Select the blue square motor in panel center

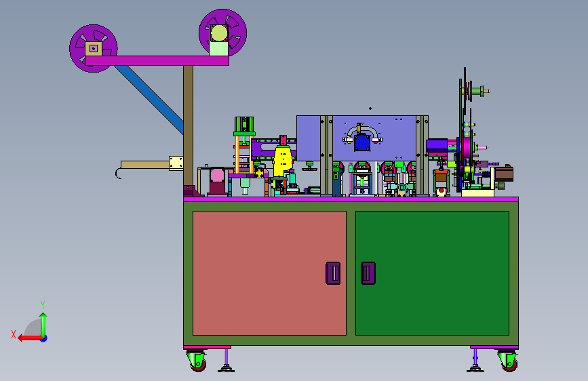tap(362, 143)
